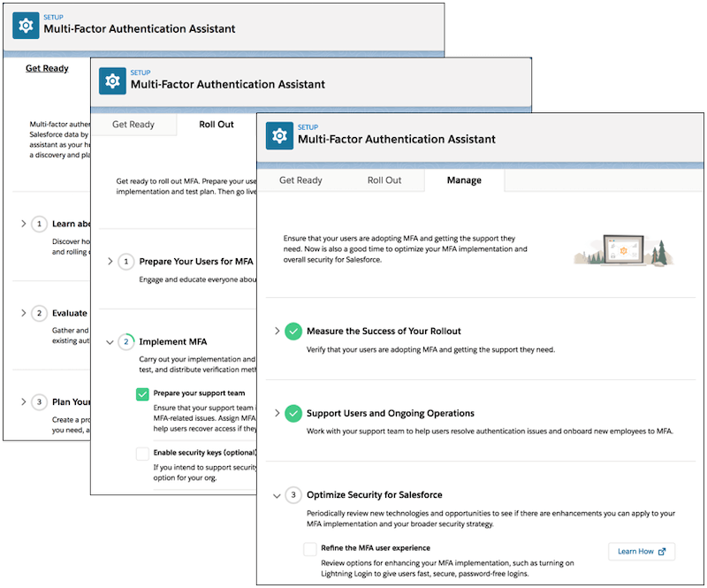The image size is (707, 588).
Task: Expand the Evaluate step in the back window
Action: coord(23,313)
